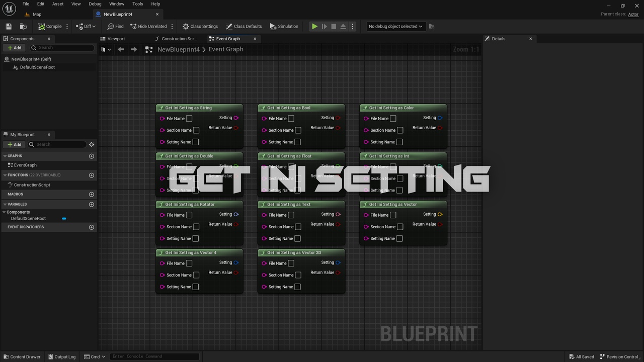Save the blueprint using the floppy disk icon

(x=9, y=26)
